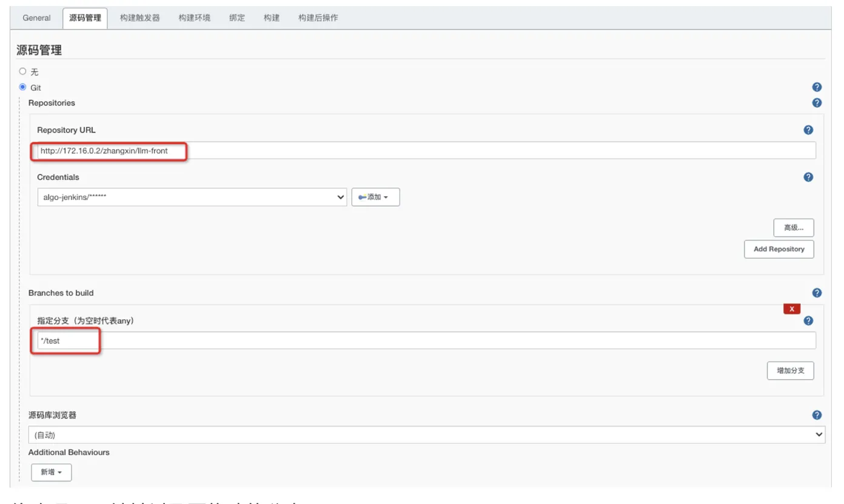This screenshot has height=504, width=844.
Task: Click the 高级... button
Action: [x=794, y=228]
